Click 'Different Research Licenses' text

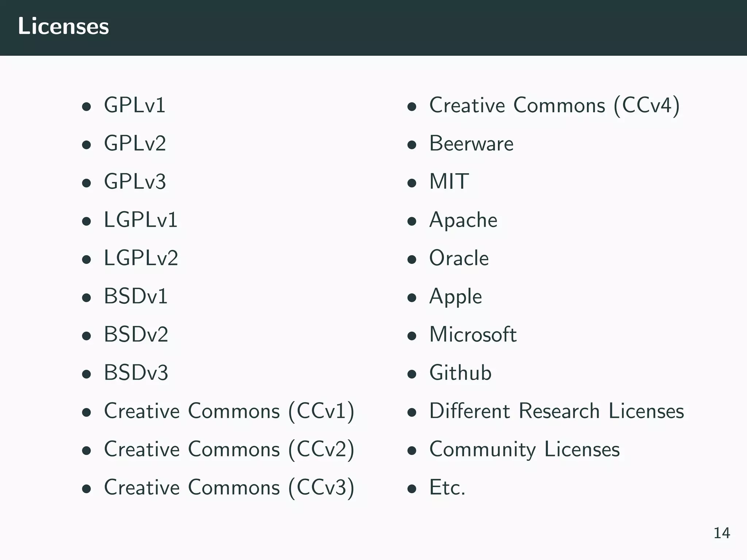point(557,411)
